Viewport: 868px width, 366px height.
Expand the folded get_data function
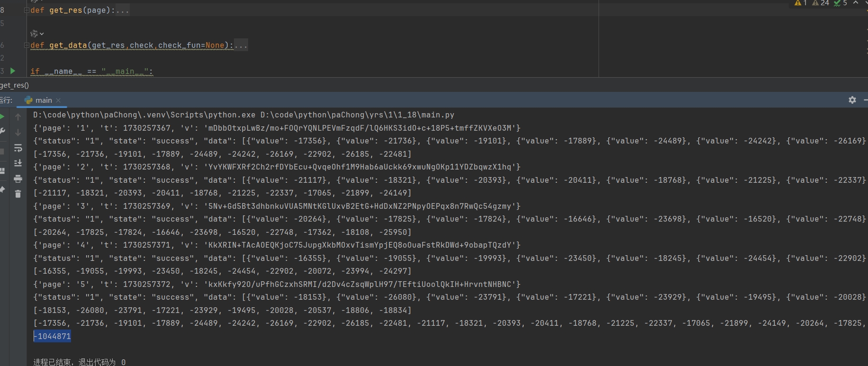[27, 45]
